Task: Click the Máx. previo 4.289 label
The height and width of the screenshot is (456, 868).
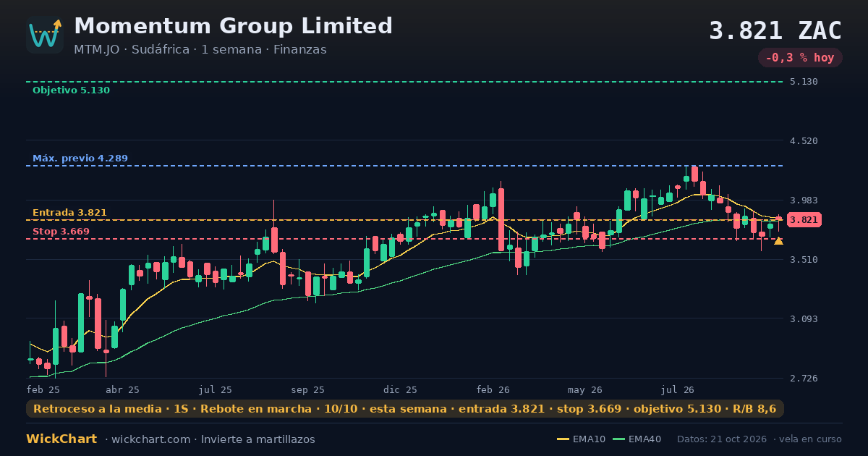Action: tap(80, 158)
